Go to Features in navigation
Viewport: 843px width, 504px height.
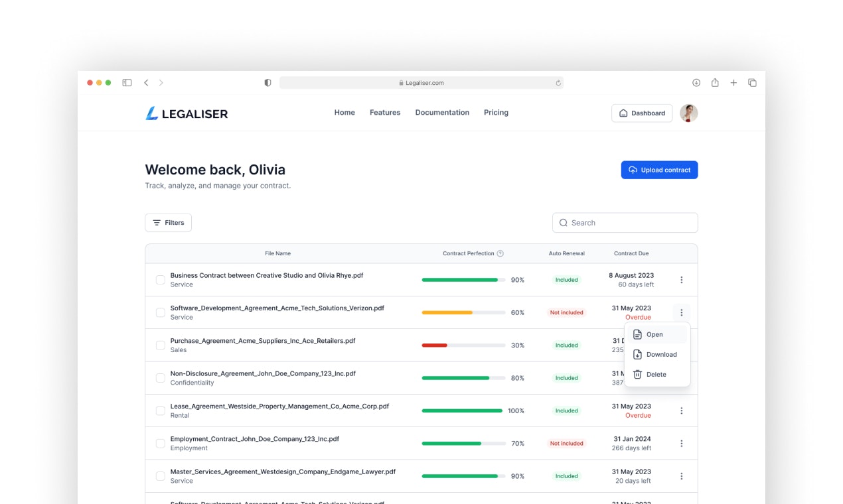tap(385, 113)
